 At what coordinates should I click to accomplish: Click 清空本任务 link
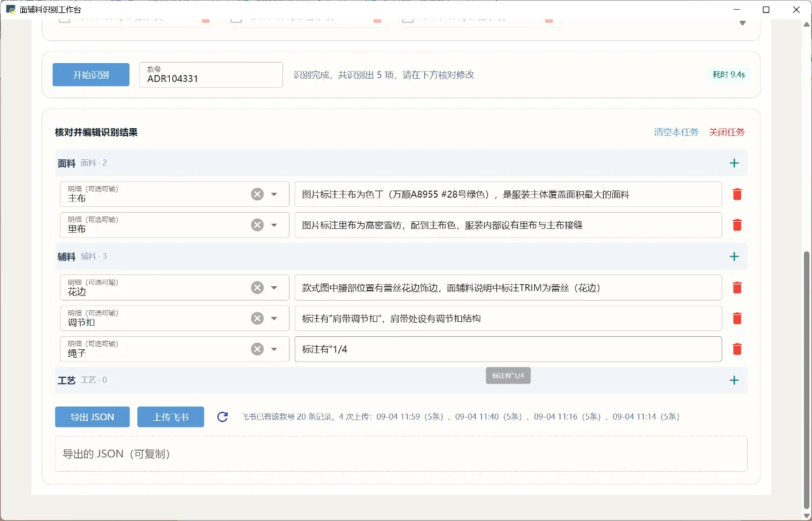coord(676,132)
